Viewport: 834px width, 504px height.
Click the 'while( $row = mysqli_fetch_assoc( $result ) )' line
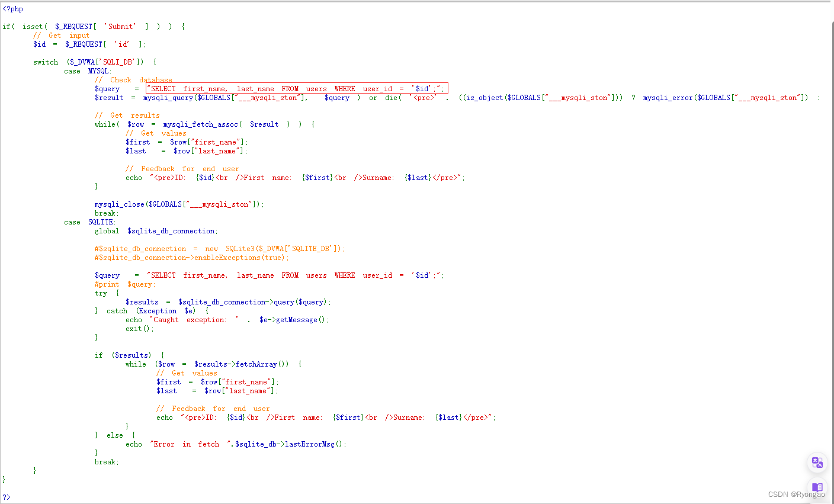(x=205, y=124)
